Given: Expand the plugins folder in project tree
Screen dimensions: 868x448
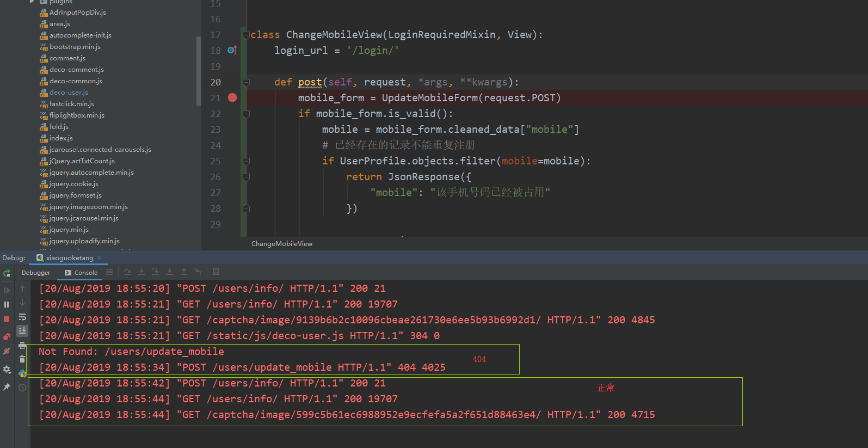Looking at the screenshot, I should [32, 2].
